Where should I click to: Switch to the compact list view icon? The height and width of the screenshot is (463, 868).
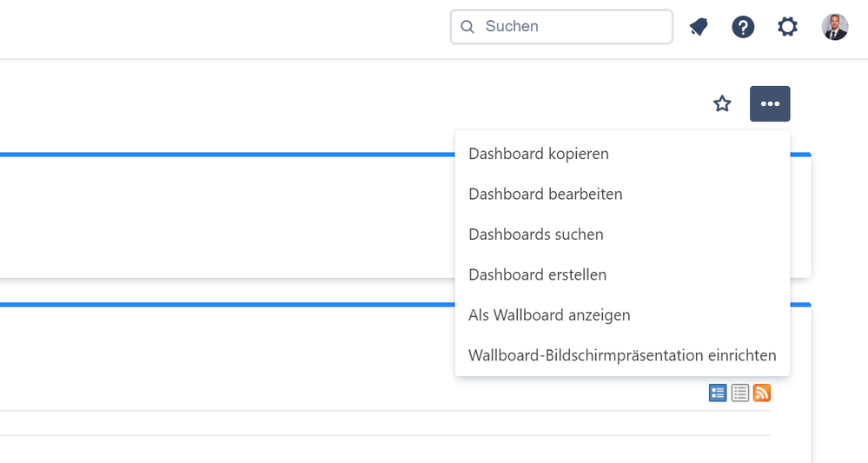coord(740,393)
